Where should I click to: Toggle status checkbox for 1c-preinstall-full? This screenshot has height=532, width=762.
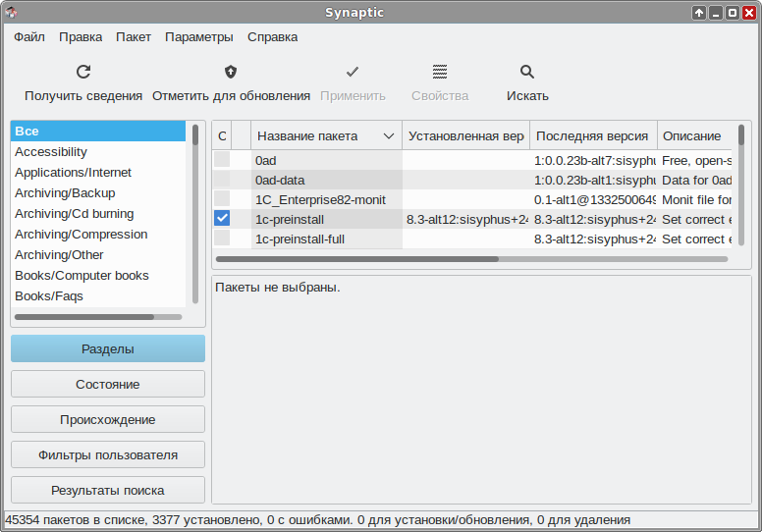click(222, 239)
